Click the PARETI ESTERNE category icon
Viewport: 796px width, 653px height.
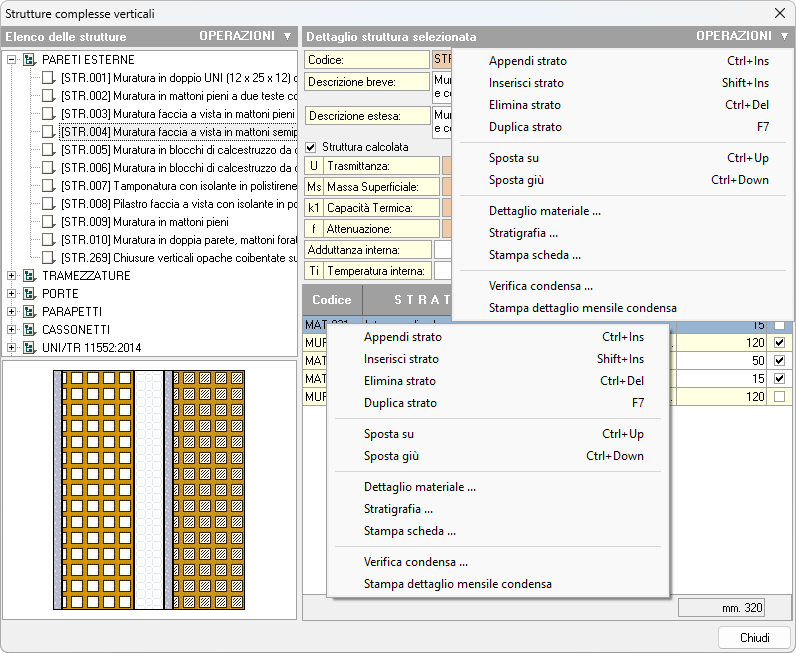tap(29, 60)
